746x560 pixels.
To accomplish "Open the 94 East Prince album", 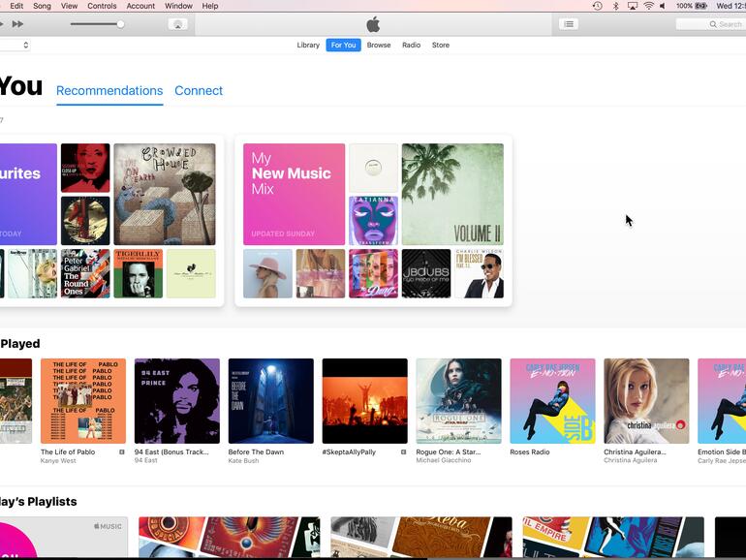I will coord(177,401).
